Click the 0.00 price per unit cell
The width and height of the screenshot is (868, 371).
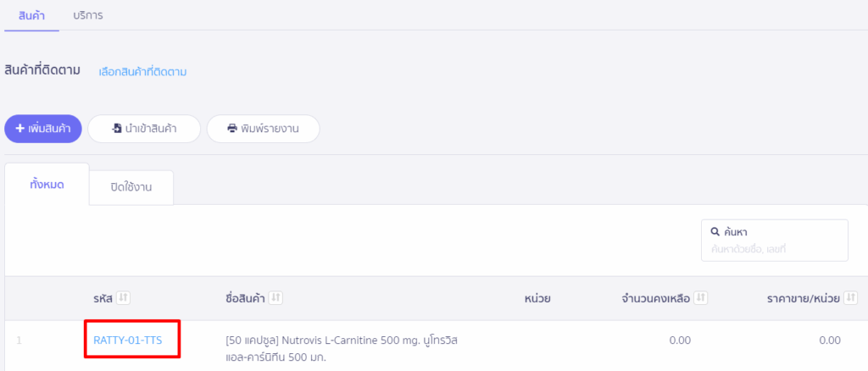pos(829,341)
